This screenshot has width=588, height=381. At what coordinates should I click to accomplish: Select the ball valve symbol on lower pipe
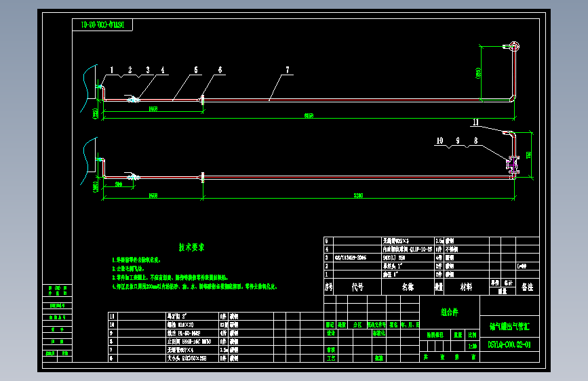[133, 177]
